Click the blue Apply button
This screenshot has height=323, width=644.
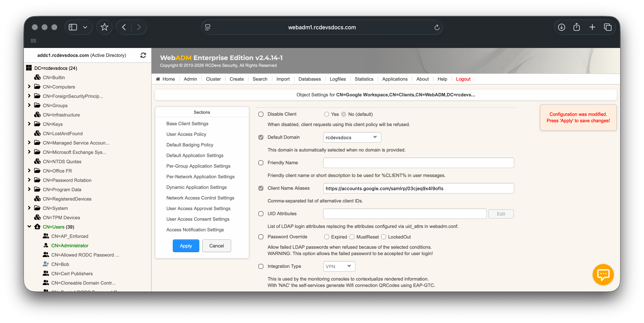[186, 246]
